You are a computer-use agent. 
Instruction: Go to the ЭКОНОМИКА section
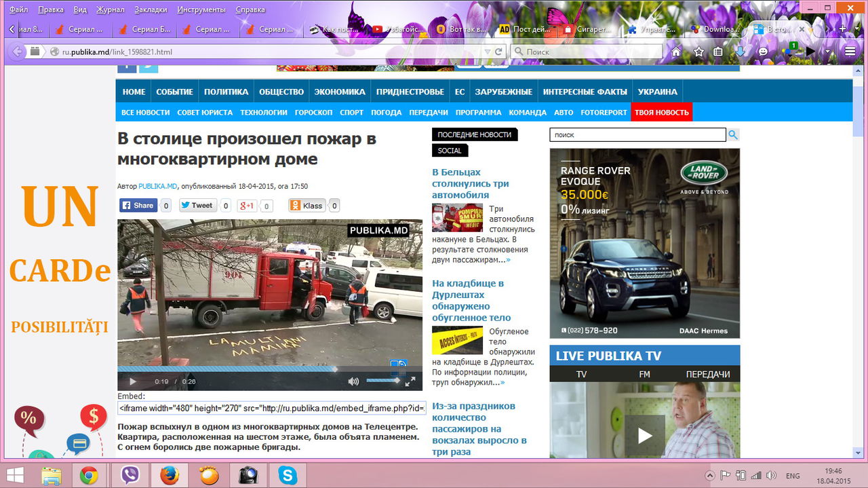[340, 92]
